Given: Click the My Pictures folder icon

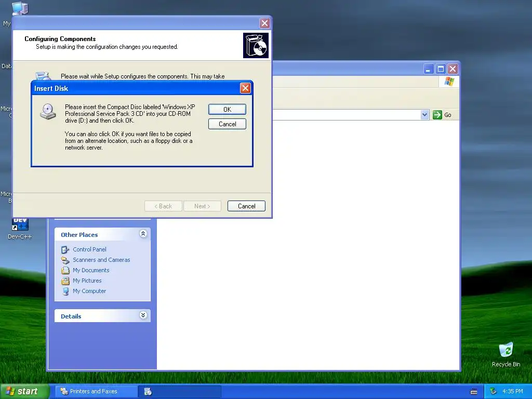Looking at the screenshot, I should pos(65,281).
